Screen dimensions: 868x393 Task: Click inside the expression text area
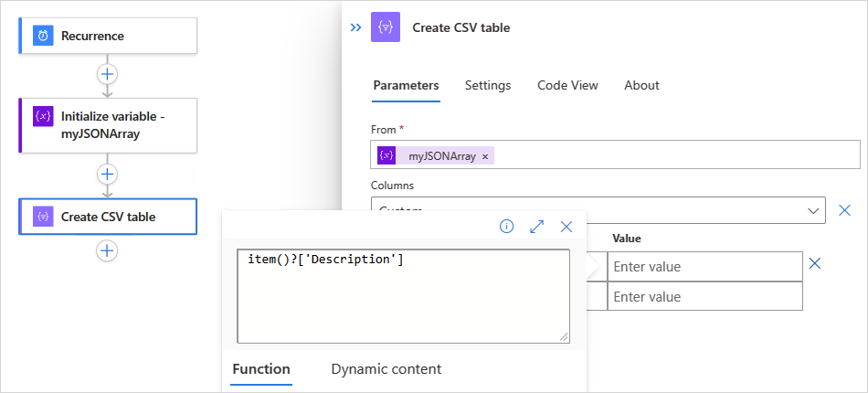click(x=402, y=297)
